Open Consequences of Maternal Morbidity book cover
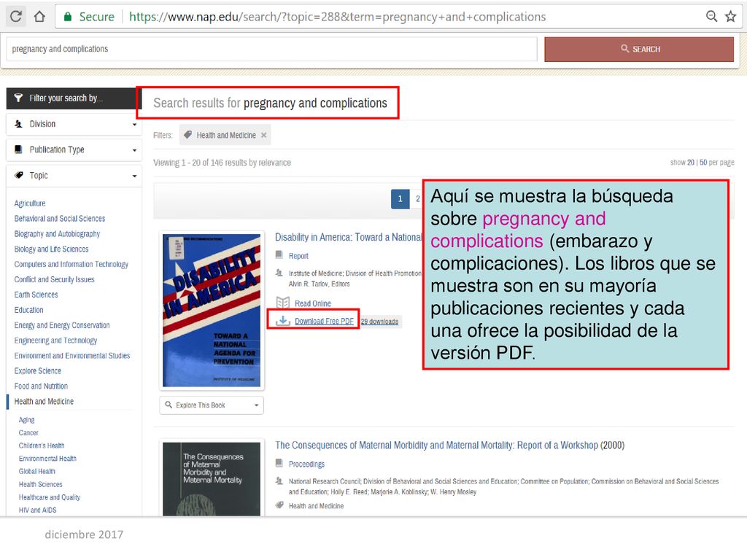Image resolution: width=747 pixels, height=560 pixels. (x=212, y=479)
